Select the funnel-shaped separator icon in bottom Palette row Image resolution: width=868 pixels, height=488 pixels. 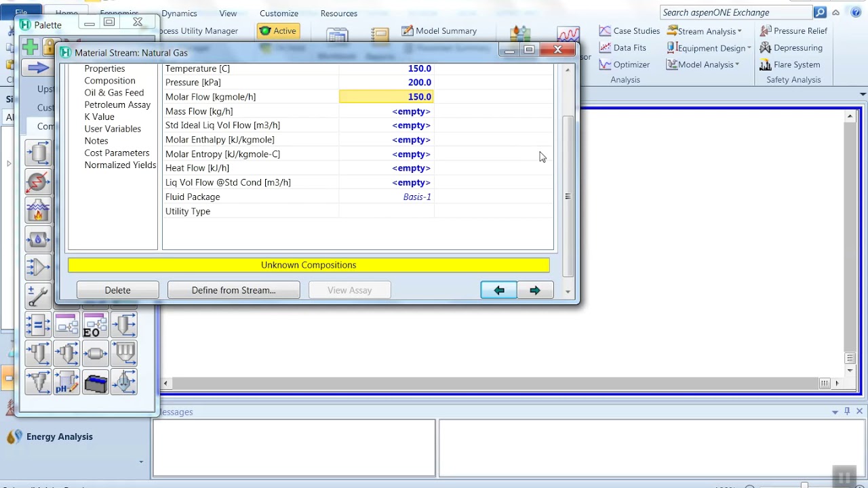(x=38, y=382)
